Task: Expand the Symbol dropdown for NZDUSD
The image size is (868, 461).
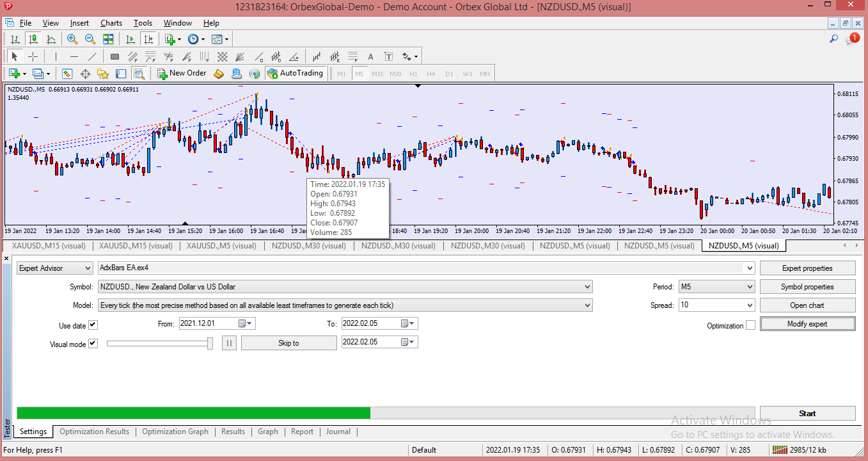Action: point(345,287)
